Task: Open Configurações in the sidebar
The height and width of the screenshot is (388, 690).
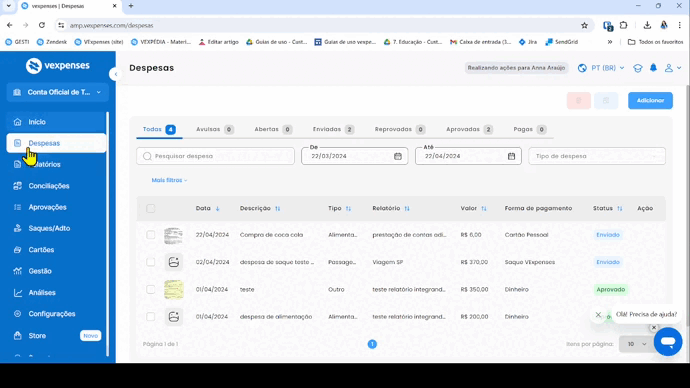Action: pyautogui.click(x=56, y=314)
